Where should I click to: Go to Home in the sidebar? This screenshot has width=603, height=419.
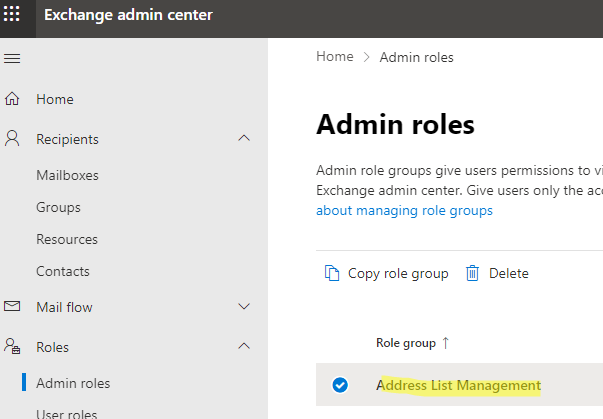tap(55, 99)
